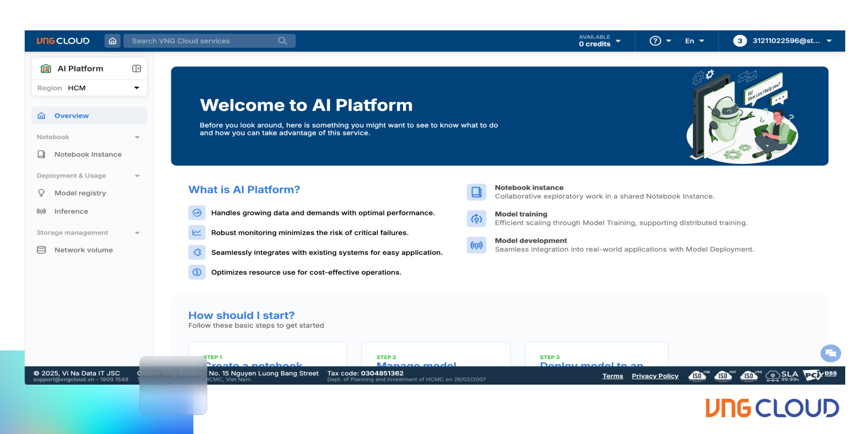Image resolution: width=868 pixels, height=434 pixels.
Task: Click the home icon in the top bar
Action: (x=112, y=41)
